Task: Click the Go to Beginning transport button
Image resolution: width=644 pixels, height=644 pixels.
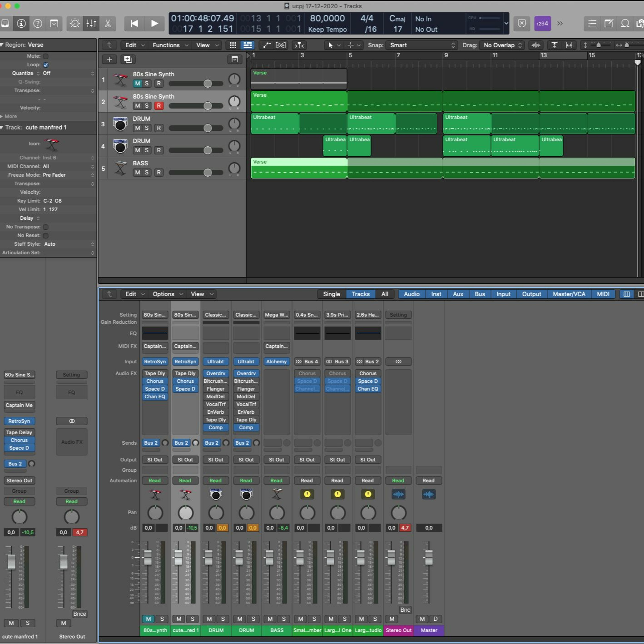Action: (134, 23)
